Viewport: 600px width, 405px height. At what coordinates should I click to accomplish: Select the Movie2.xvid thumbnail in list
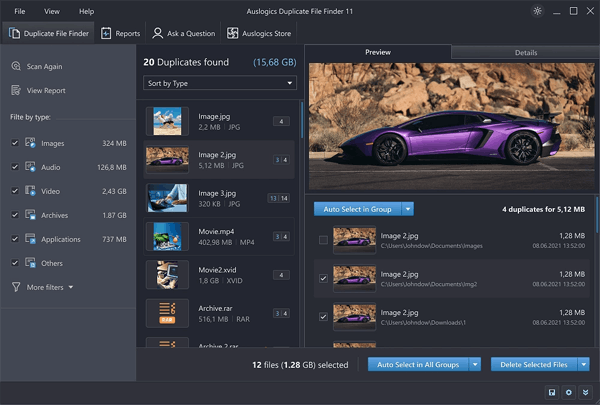coord(167,275)
